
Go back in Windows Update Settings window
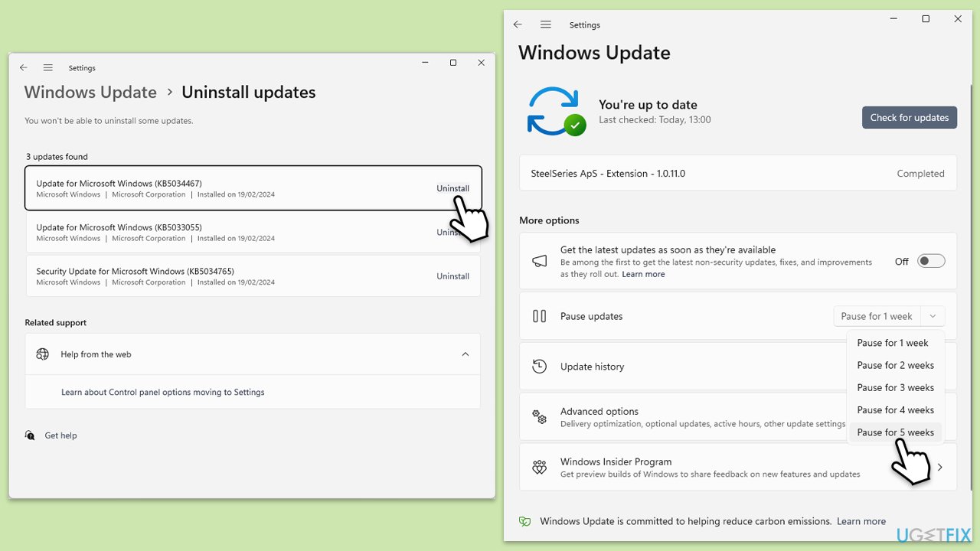click(x=518, y=24)
